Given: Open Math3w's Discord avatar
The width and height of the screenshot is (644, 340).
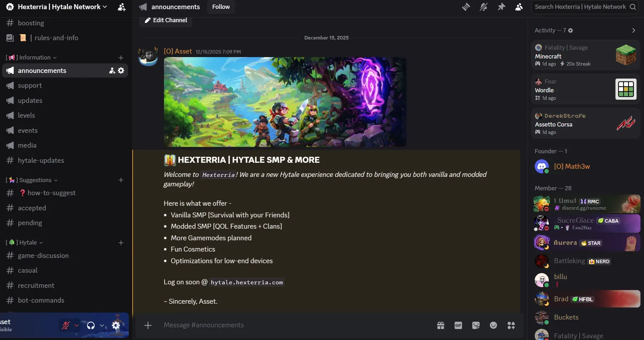Looking at the screenshot, I should coord(542,166).
